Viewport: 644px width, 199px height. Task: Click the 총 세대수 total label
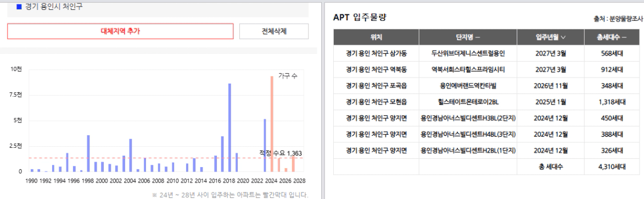550,167
